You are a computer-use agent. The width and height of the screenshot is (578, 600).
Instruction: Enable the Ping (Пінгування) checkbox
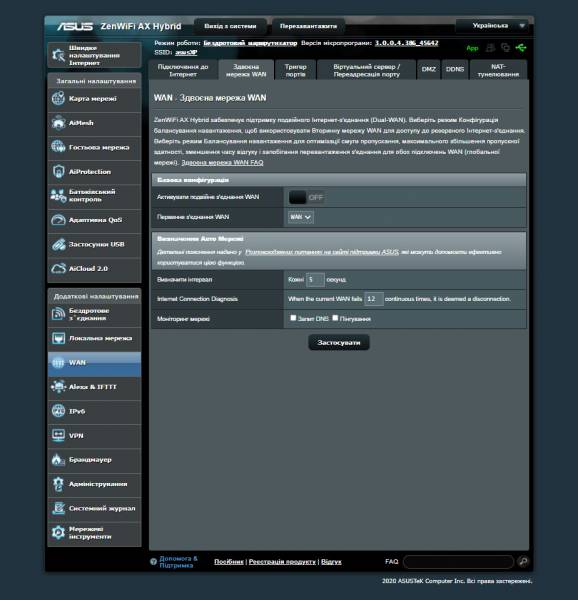tap(335, 318)
